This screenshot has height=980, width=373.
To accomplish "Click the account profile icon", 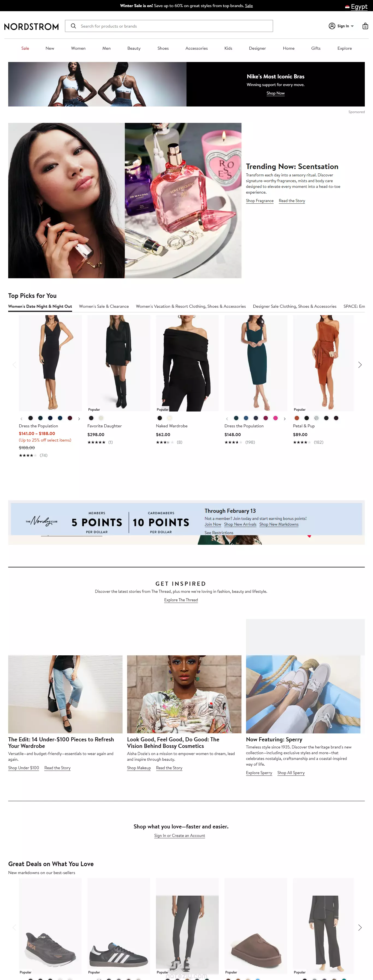I will pyautogui.click(x=331, y=26).
